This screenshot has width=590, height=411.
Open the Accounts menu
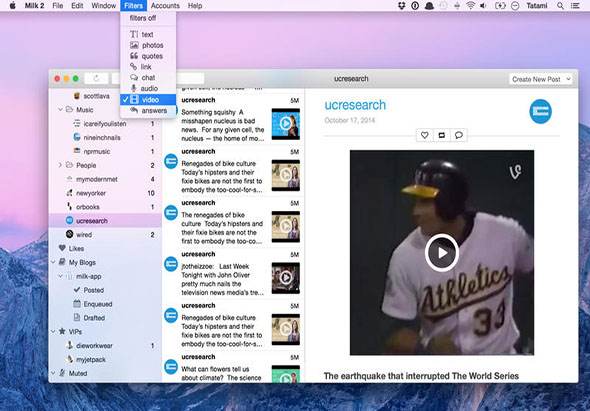pos(165,6)
